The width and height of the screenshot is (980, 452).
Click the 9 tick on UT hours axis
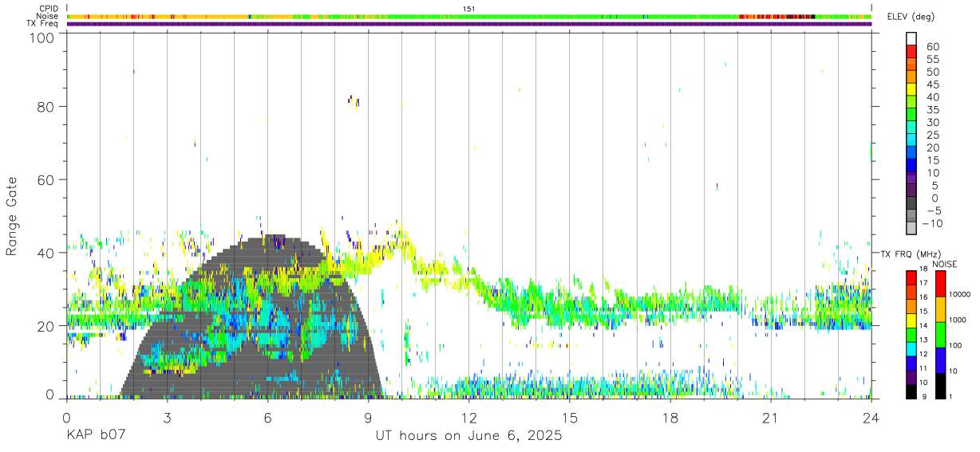click(x=368, y=417)
